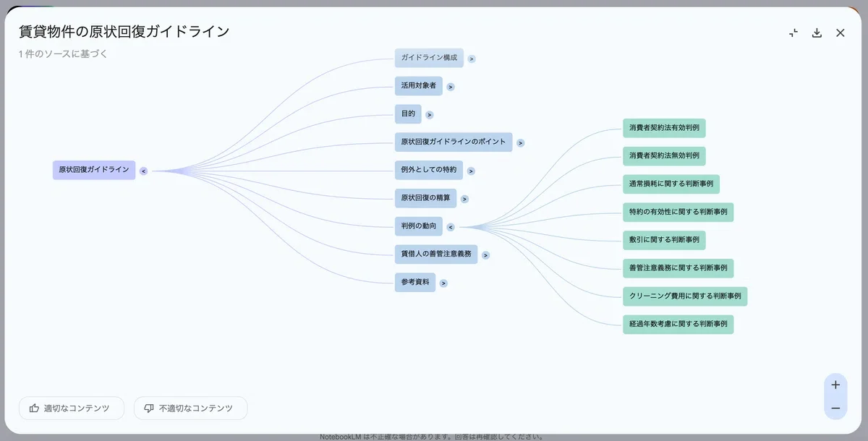Report 不適切なコンテンツ with thumbs down
This screenshot has height=441, width=868.
click(190, 408)
